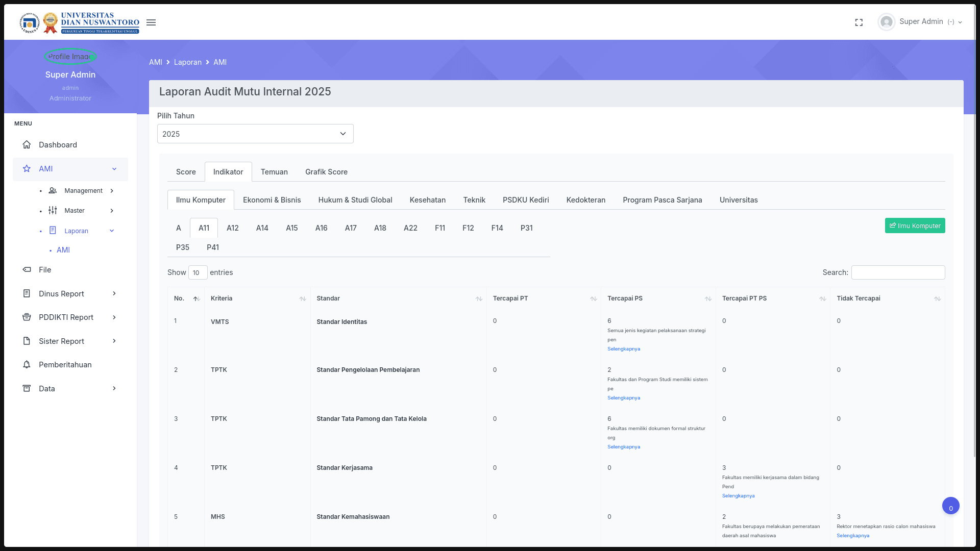
Task: Expand the PDDIKTI Report menu chevron
Action: pos(114,317)
